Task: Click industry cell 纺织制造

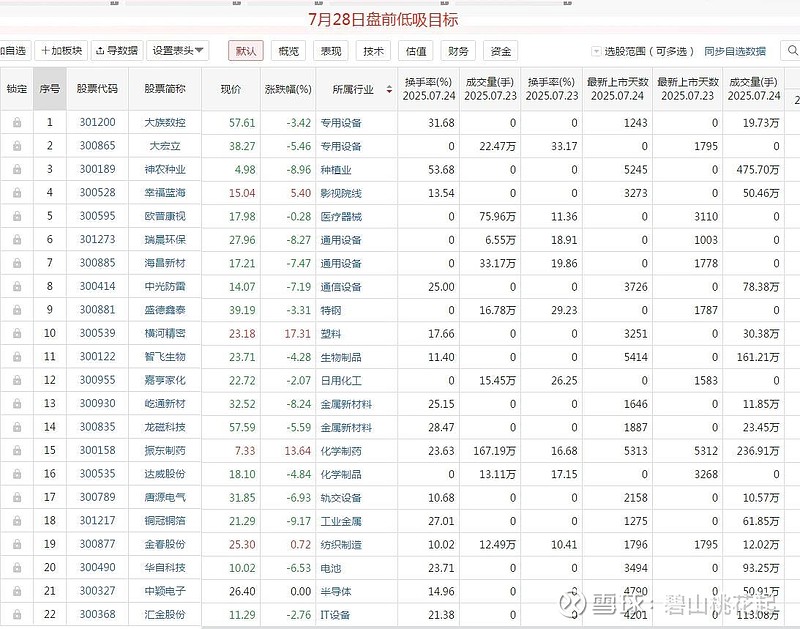Action: [x=341, y=545]
